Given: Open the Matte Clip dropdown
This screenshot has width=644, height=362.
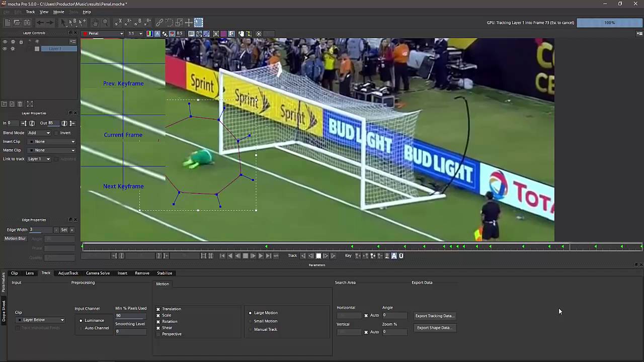Looking at the screenshot, I should [x=51, y=150].
